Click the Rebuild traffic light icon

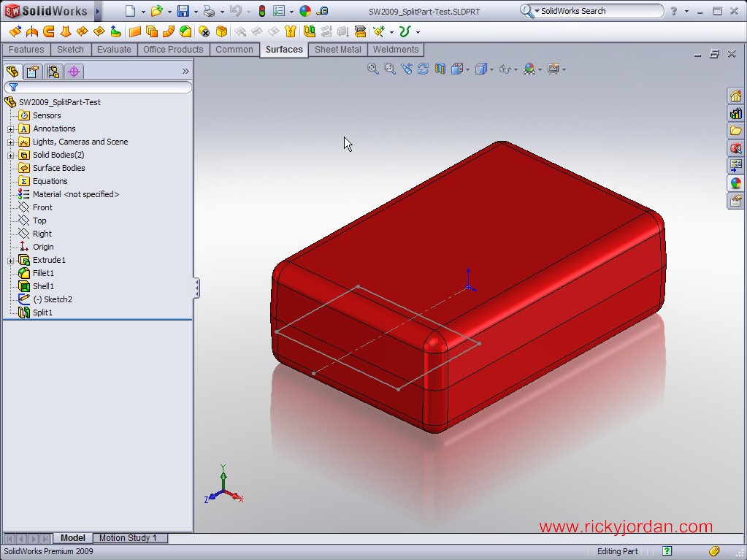(261, 11)
